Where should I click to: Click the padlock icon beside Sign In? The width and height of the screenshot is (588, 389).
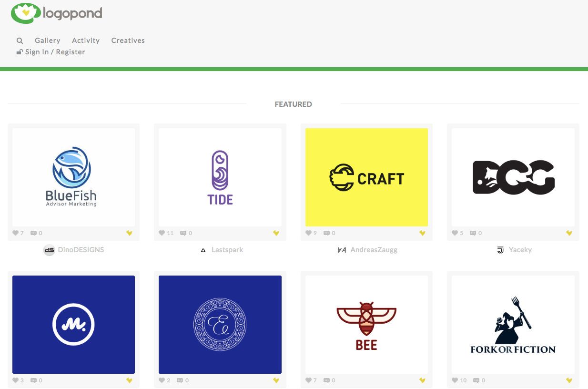[19, 51]
